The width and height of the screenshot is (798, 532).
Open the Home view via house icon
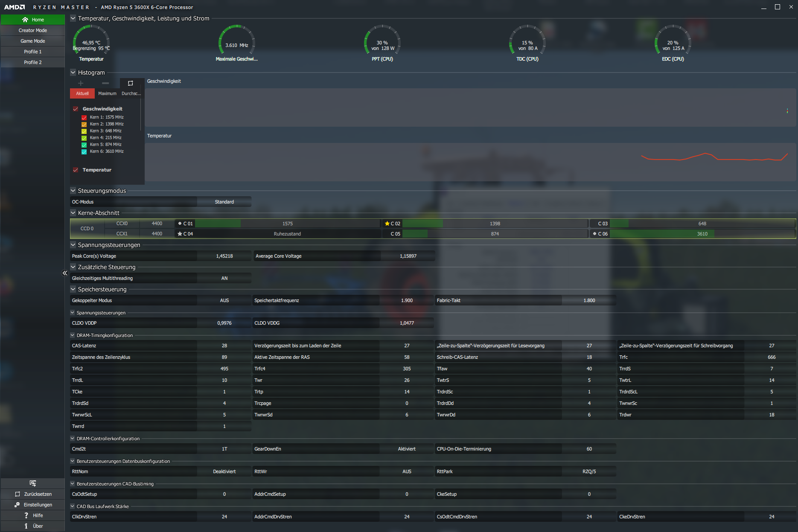25,20
